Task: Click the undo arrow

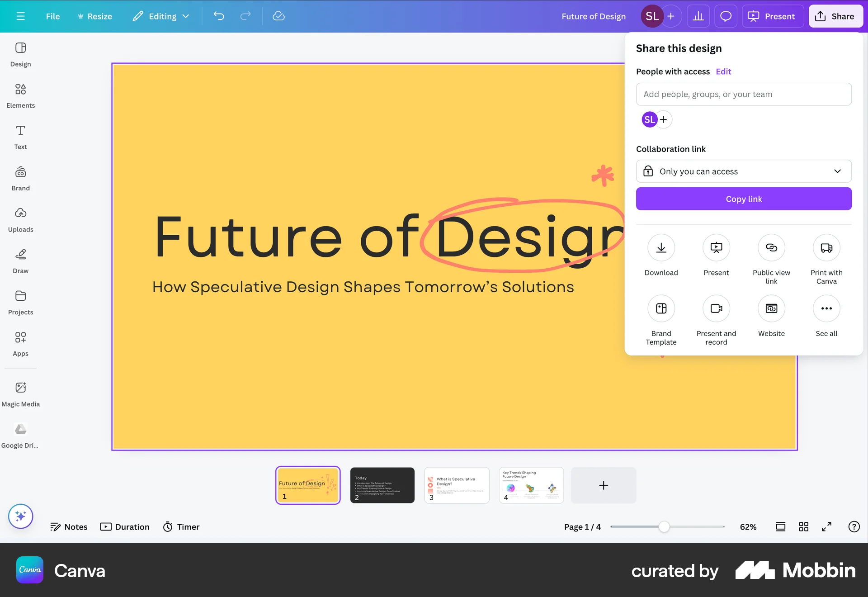Action: point(219,16)
